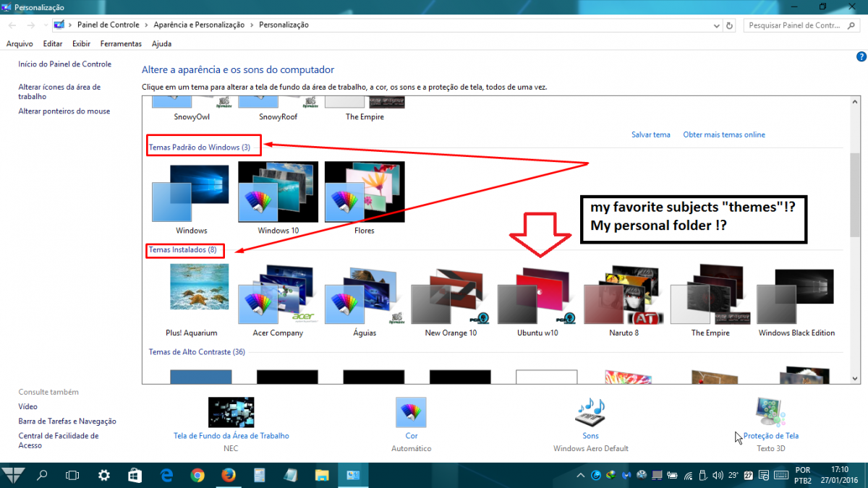This screenshot has width=868, height=488.
Task: Expand chevron after Aparência e Personalização breadcrumb
Action: tap(252, 25)
